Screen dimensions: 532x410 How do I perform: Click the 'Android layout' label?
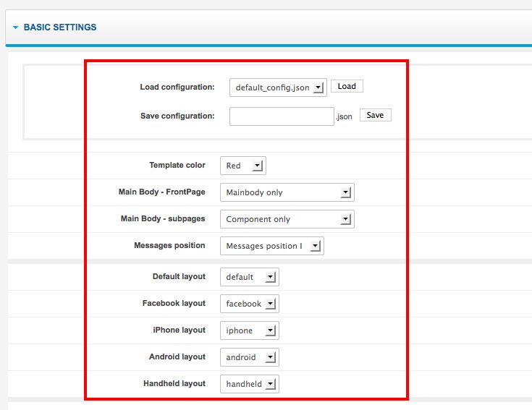click(177, 356)
